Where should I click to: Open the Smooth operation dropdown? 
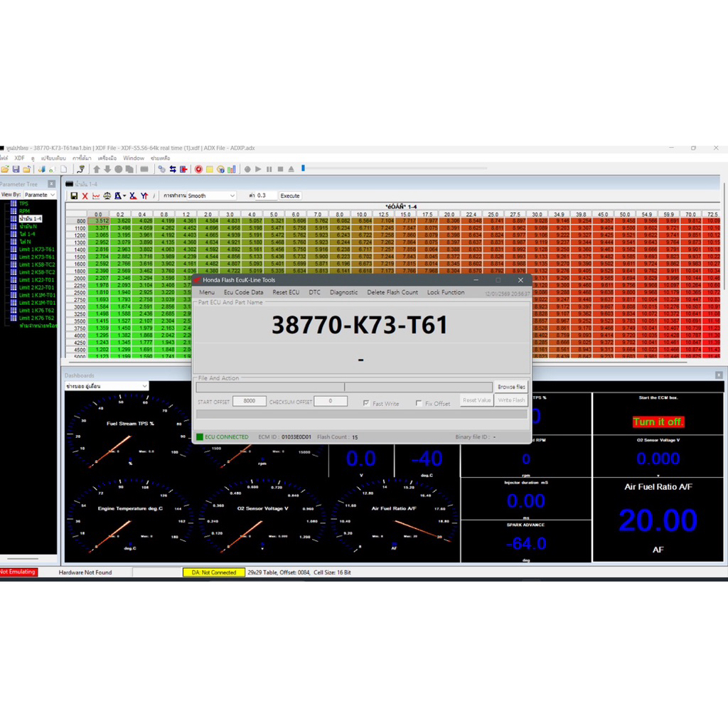pyautogui.click(x=211, y=196)
